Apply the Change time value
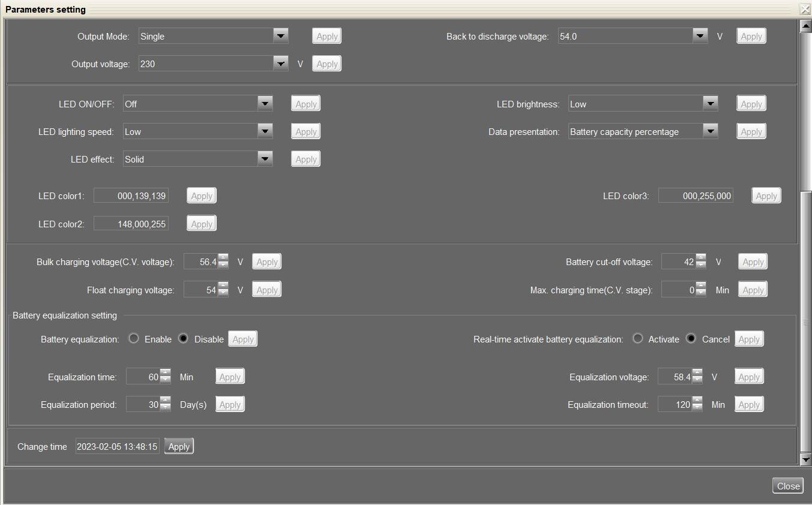The width and height of the screenshot is (812, 505). pos(179,446)
